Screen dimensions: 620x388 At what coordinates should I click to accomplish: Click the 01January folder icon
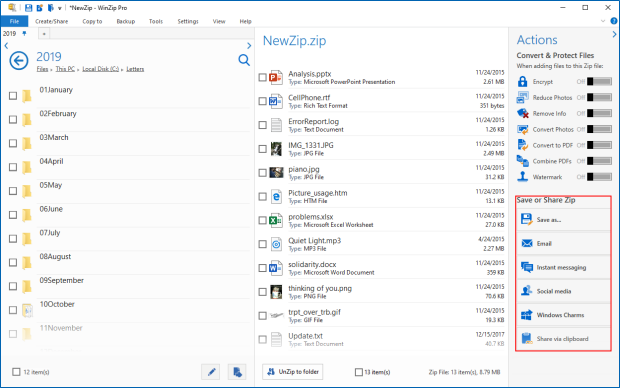tap(26, 96)
